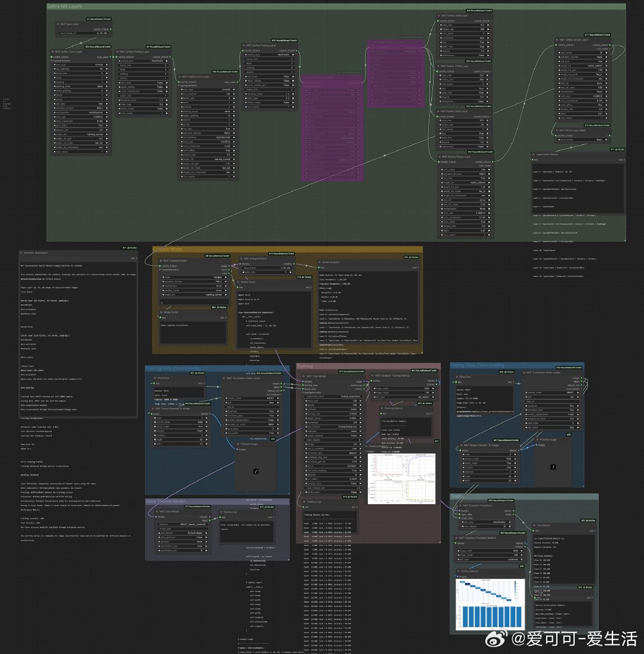The image size is (644, 654).
Task: Click LAYER_STACK input socket of NNT Compile Model
Action: 160,266
